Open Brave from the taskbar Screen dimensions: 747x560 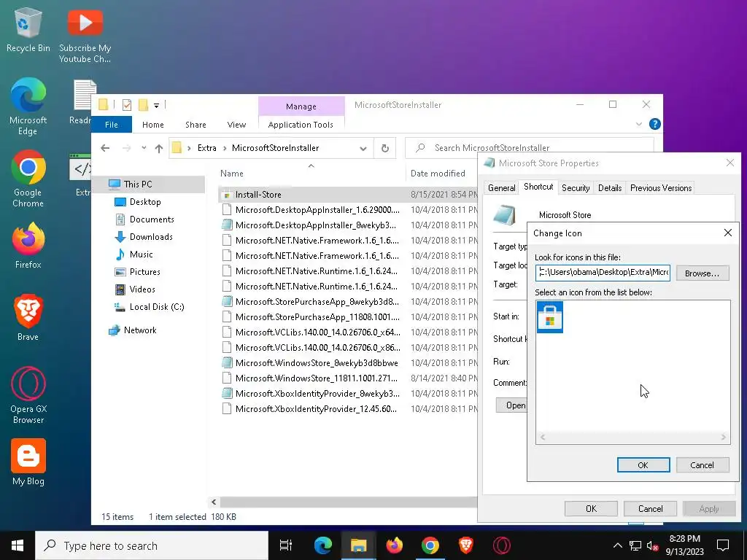(x=465, y=545)
